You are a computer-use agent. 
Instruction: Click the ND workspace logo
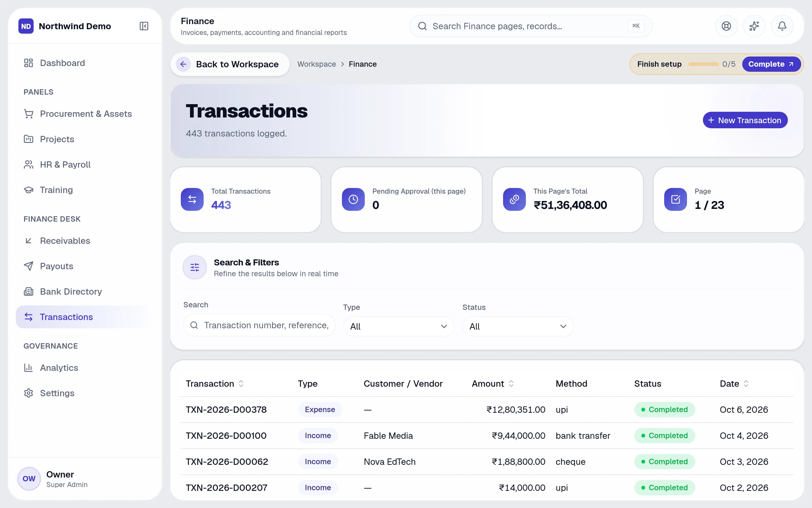[26, 26]
